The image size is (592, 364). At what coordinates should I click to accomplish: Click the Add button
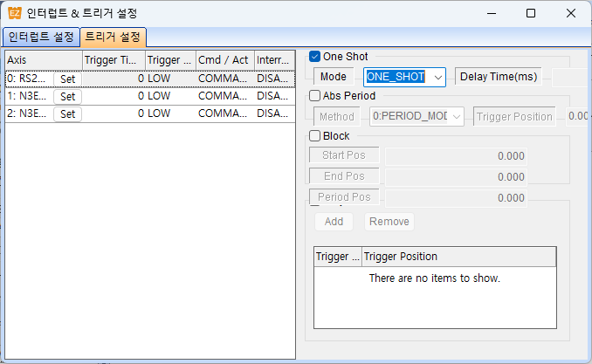click(x=334, y=221)
